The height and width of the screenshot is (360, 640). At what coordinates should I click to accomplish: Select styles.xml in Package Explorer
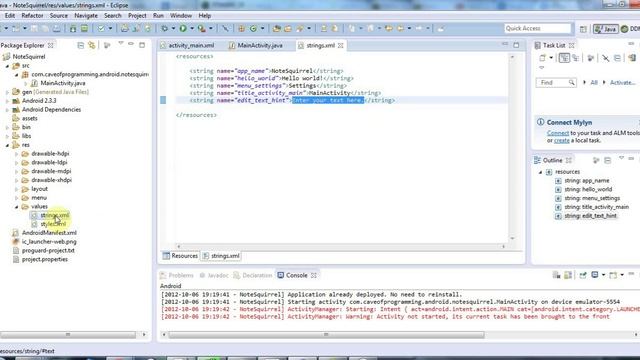[53, 224]
